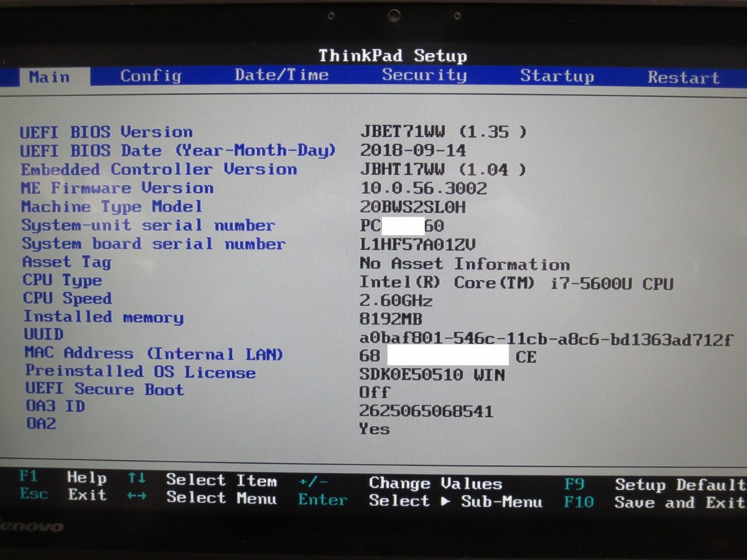Click the CPU Speed label
This screenshot has height=560, width=747.
(68, 298)
